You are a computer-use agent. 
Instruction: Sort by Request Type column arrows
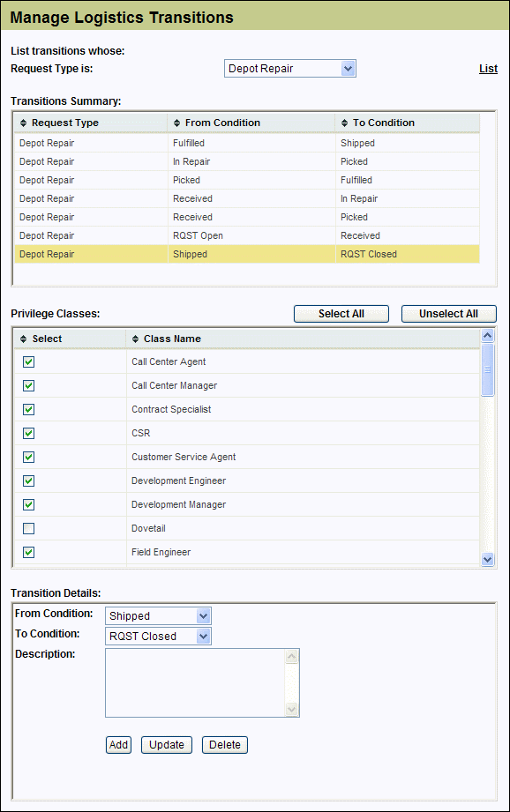click(23, 123)
